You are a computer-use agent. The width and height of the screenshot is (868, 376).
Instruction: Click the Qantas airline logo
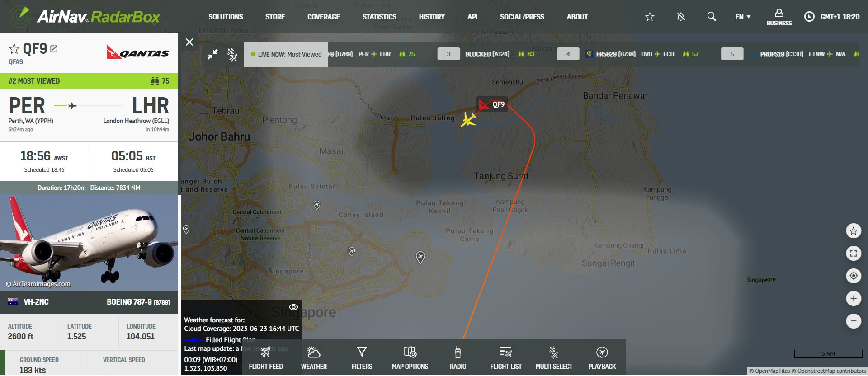click(138, 52)
